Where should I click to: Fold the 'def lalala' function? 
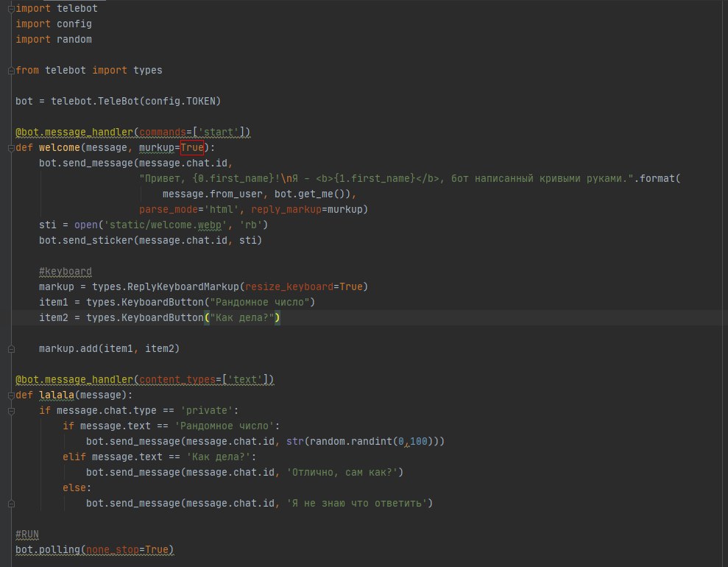tap(11, 395)
